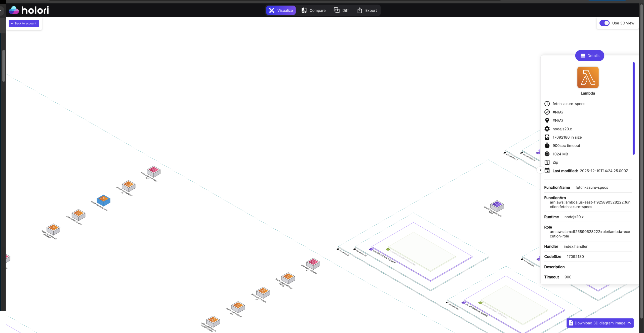Image resolution: width=644 pixels, height=333 pixels.
Task: Click the eu-west-3a zone pin marker
Action: 522,259
